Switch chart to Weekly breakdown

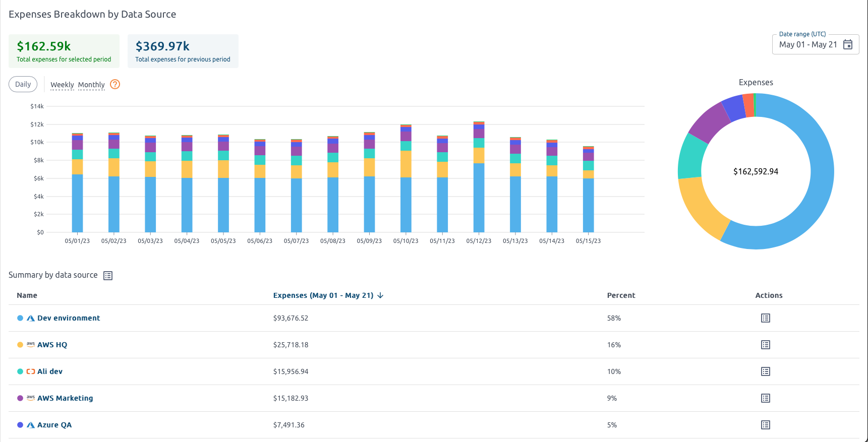pyautogui.click(x=62, y=85)
